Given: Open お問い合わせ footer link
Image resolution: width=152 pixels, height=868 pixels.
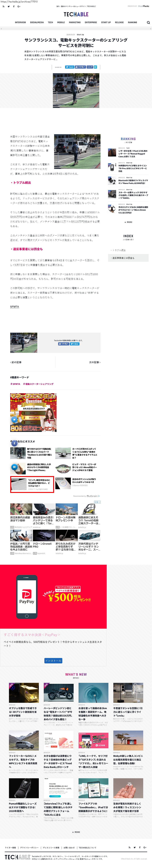Looking at the screenshot, I should click(x=69, y=847).
